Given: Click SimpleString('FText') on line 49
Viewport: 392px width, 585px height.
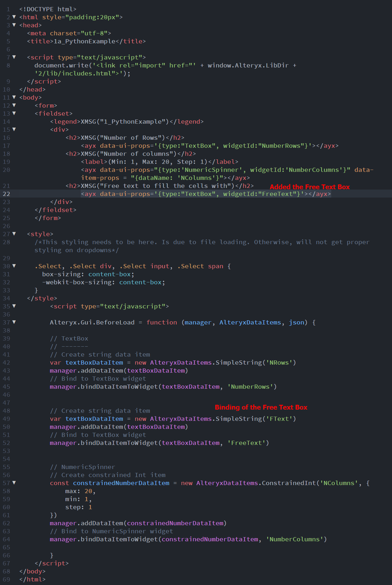Looking at the screenshot, I should click(x=256, y=419).
